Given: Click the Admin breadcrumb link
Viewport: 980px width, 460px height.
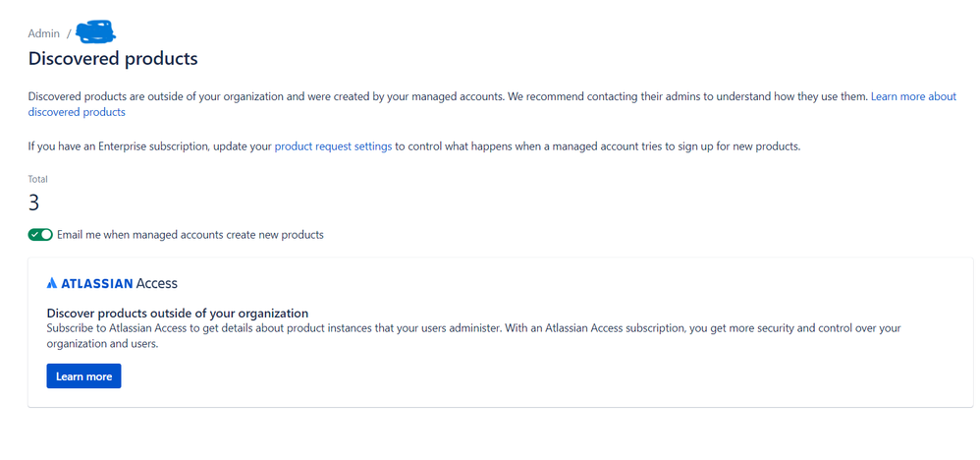Looking at the screenshot, I should click(x=43, y=33).
